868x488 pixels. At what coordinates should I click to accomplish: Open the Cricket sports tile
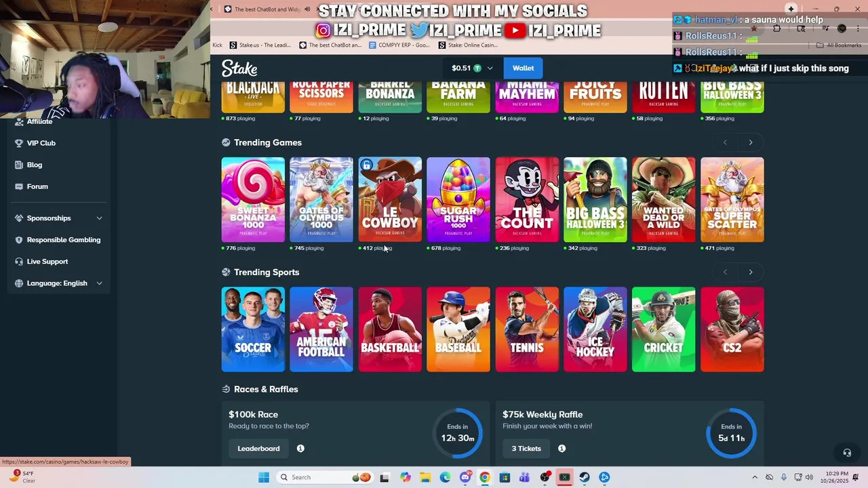point(664,329)
